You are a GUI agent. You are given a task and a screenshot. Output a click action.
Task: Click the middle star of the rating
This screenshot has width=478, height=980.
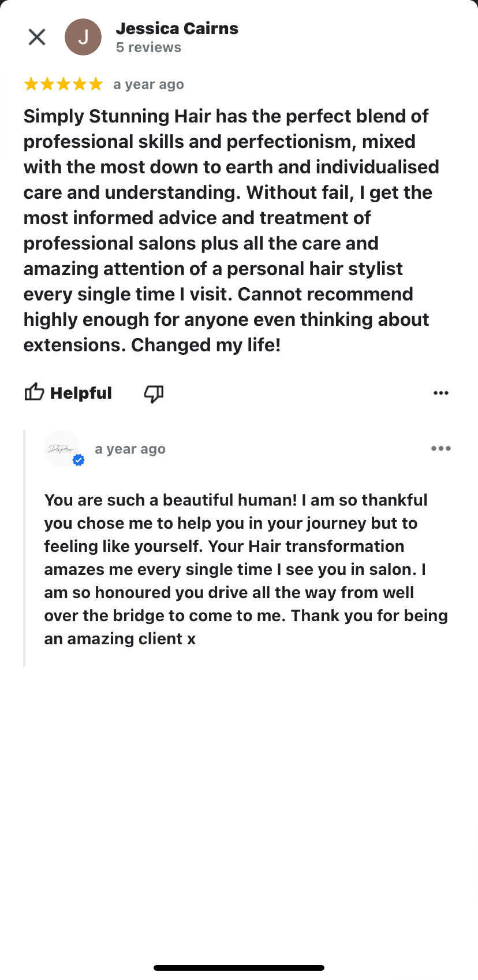coord(64,84)
